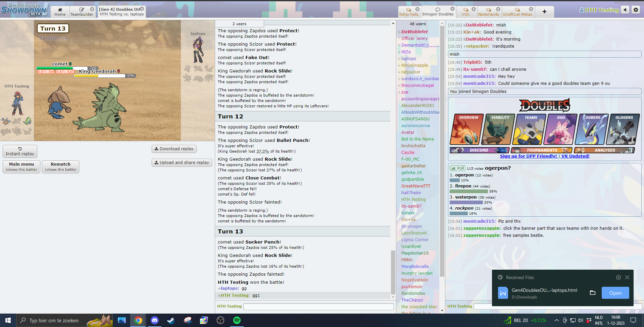Switch to the Teambuilder tab
Image resolution: width=644 pixels, height=327 pixels.
pyautogui.click(x=82, y=12)
